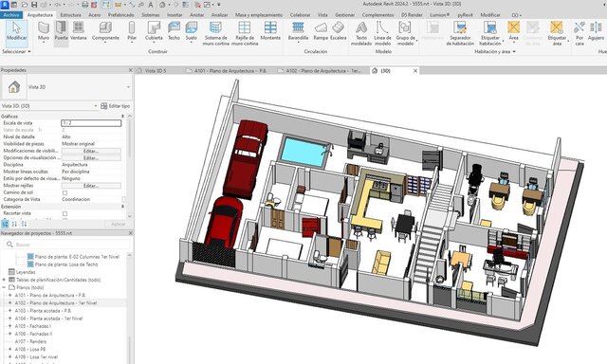Click Editar for Modificaciones de visibilidad

click(x=91, y=151)
